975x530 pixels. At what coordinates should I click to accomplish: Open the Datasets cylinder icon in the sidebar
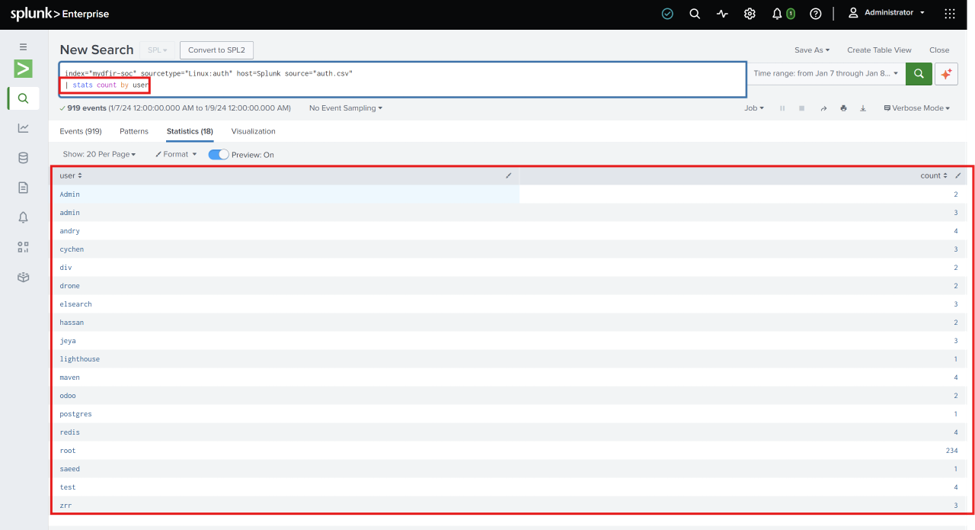tap(23, 158)
